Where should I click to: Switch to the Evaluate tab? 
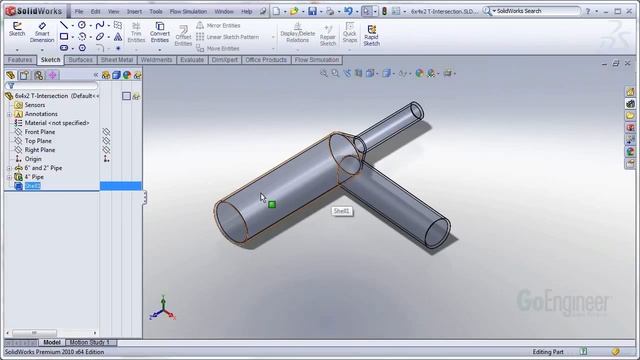click(x=192, y=60)
